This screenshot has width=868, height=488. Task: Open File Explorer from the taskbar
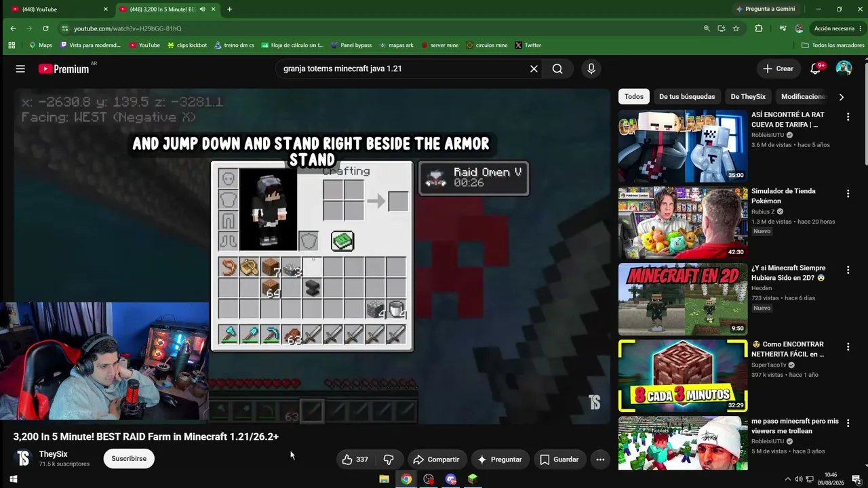(384, 479)
